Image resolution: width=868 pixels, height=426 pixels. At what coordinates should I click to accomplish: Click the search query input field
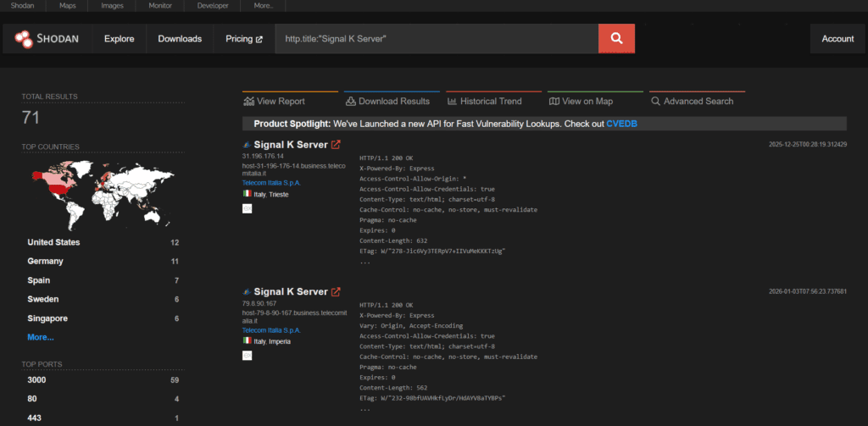tap(437, 39)
